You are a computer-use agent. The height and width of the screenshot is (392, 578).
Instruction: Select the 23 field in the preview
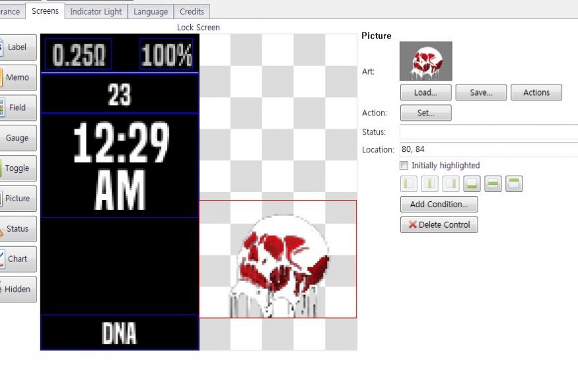coord(120,94)
